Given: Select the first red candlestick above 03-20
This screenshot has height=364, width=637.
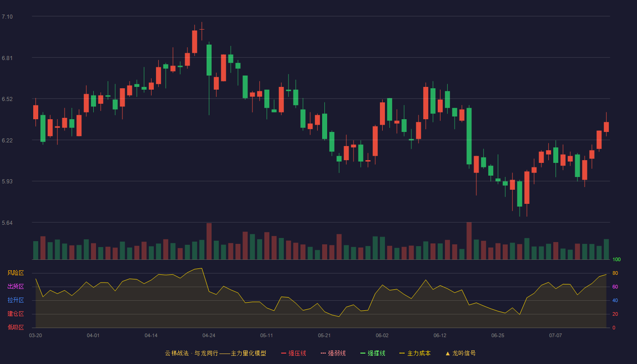Looking at the screenshot, I should (x=35, y=112).
